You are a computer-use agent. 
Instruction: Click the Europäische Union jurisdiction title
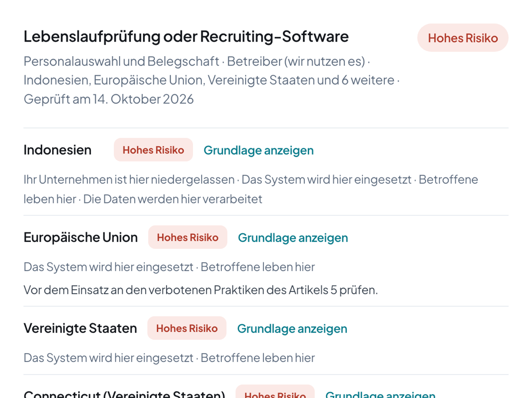tap(81, 237)
